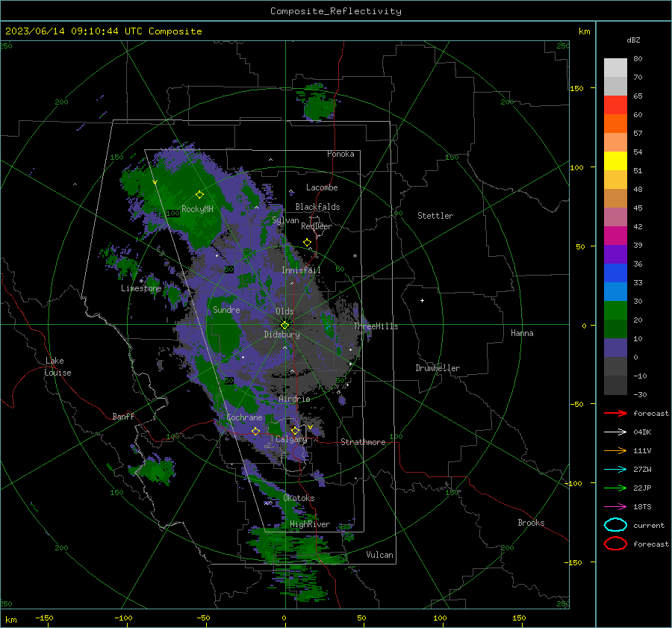The image size is (672, 628).
Task: Click the Hanna label
Action: click(x=522, y=333)
